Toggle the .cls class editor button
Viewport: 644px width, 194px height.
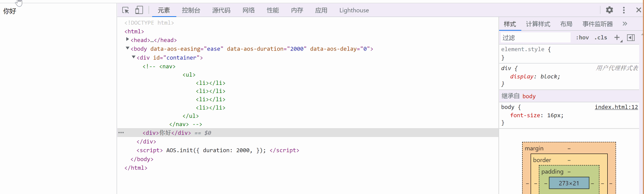tap(601, 38)
